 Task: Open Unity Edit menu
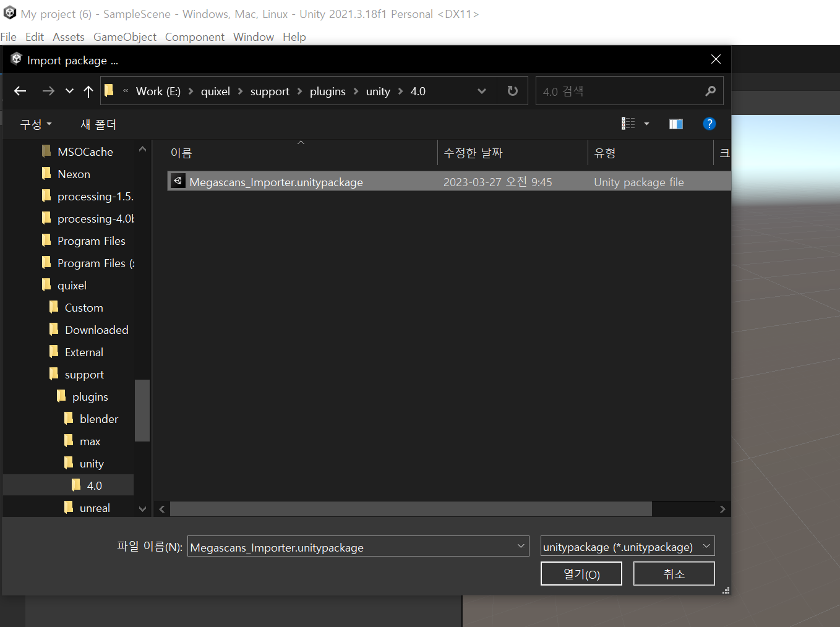coord(35,37)
